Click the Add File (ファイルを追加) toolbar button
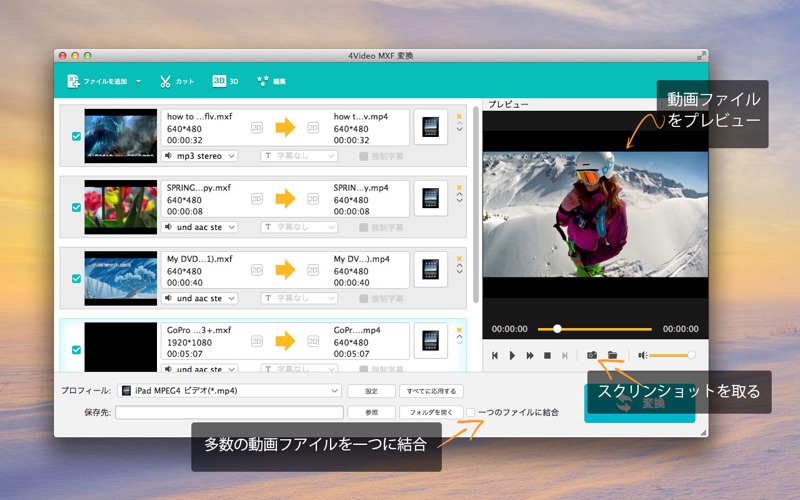This screenshot has height=500, width=800. pyautogui.click(x=97, y=81)
